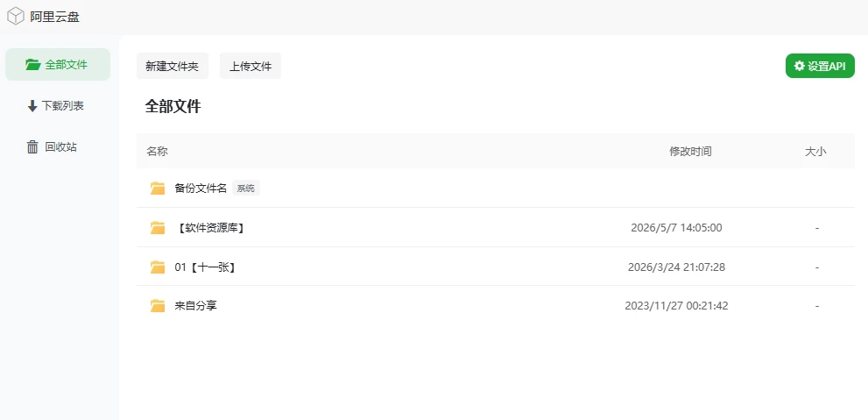
Task: Open the 来自分享 folder name
Action: 196,306
